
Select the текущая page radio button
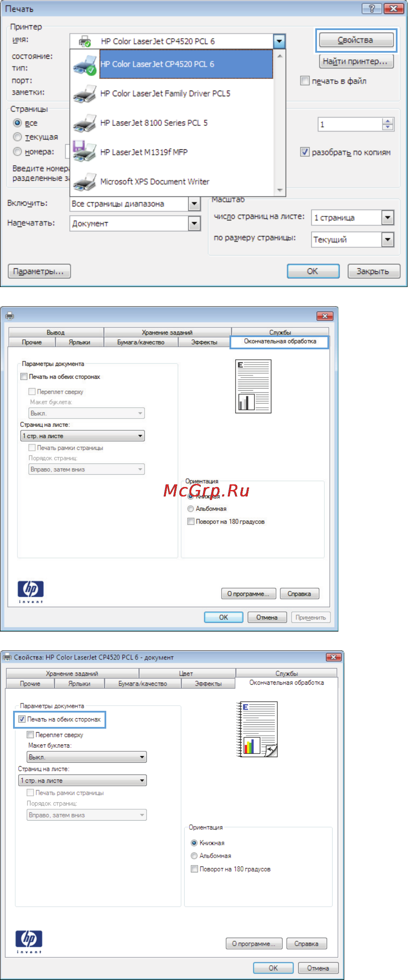(17, 137)
